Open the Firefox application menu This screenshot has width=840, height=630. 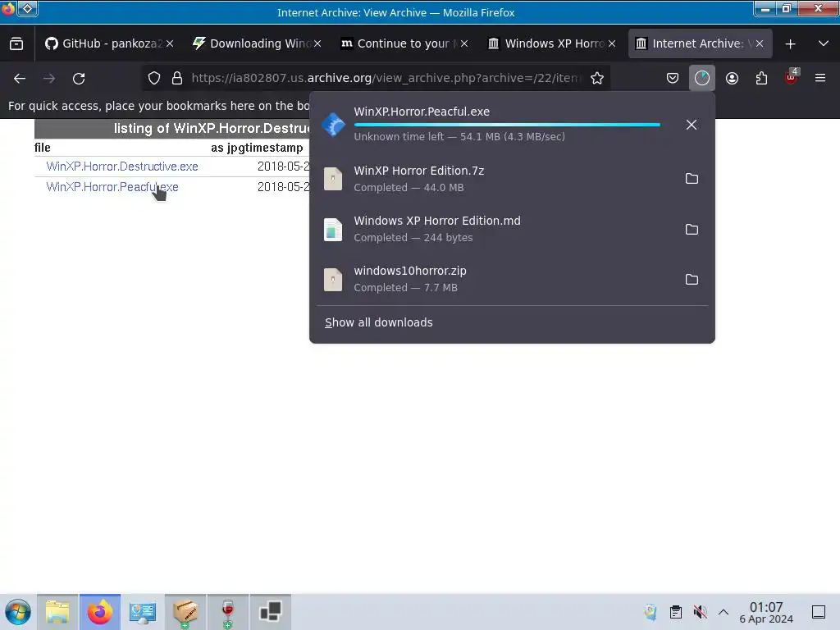(820, 78)
